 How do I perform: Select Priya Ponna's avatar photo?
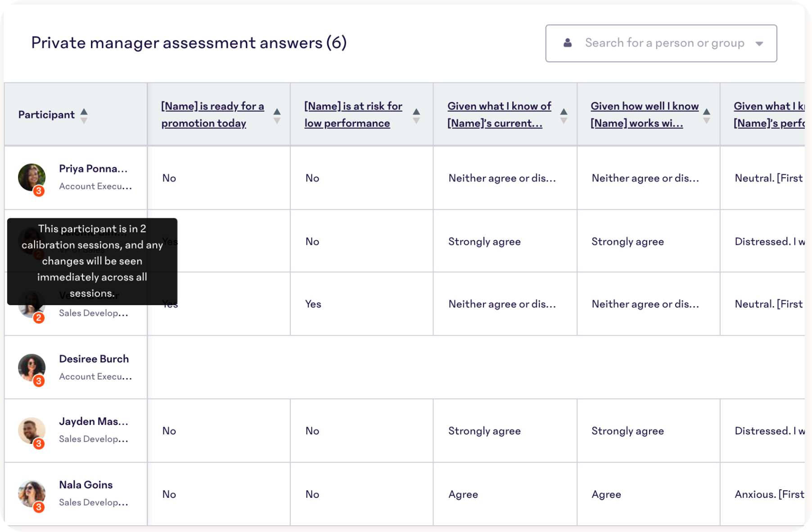pos(31,176)
